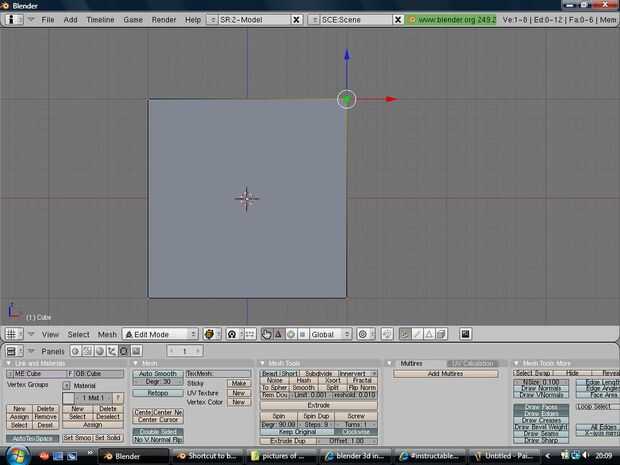Open the Shading context panel icon
The height and width of the screenshot is (465, 620).
click(100, 351)
